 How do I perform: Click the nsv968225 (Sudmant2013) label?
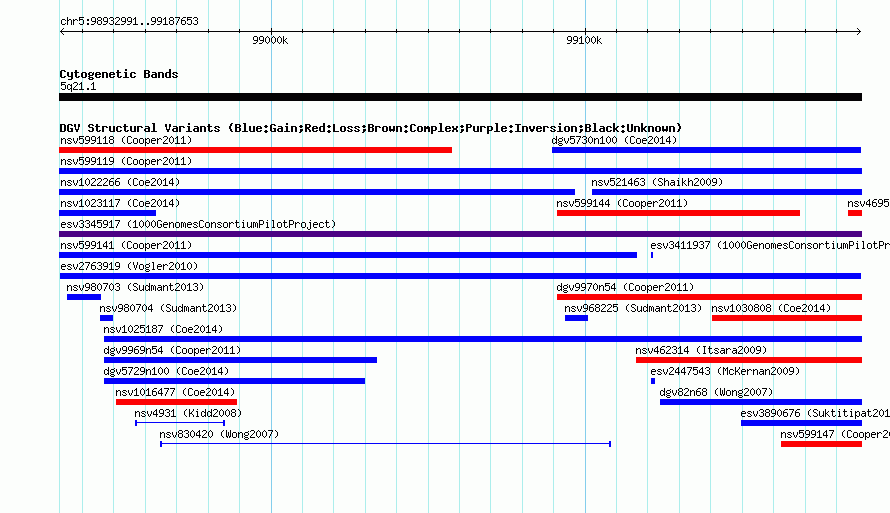pos(633,308)
